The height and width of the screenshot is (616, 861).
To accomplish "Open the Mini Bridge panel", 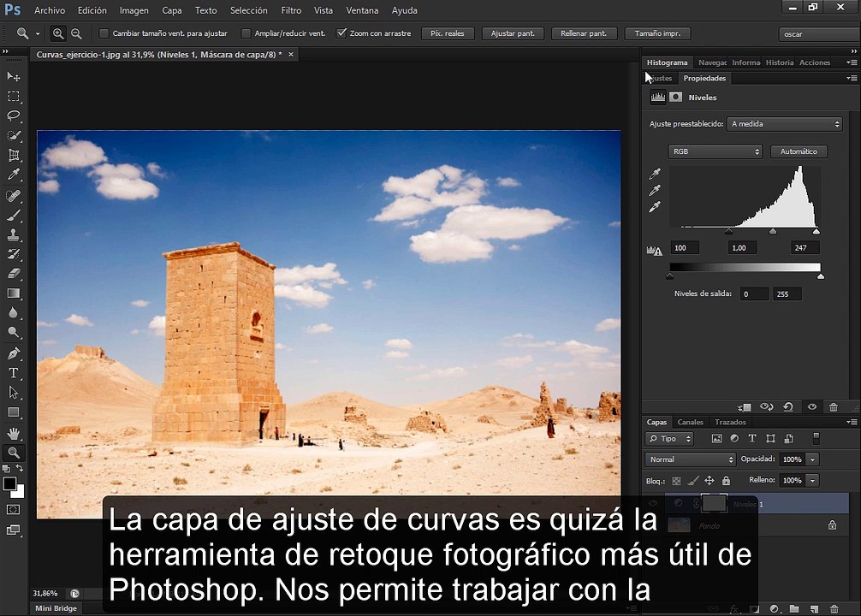I will tap(56, 608).
